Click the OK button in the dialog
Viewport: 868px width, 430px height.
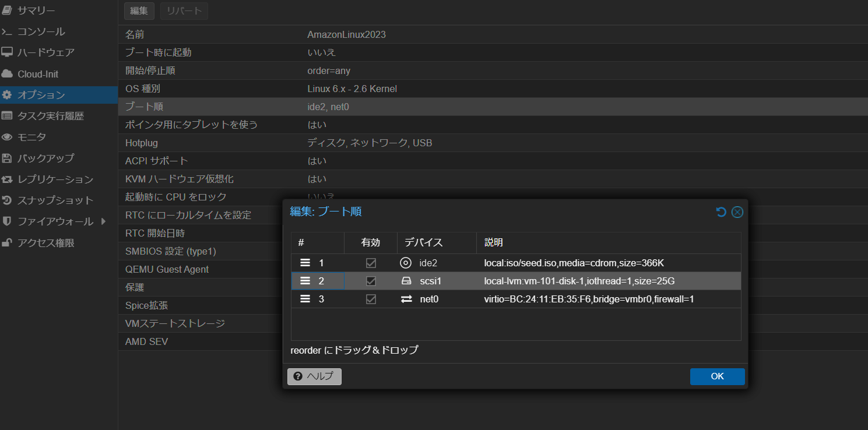717,376
